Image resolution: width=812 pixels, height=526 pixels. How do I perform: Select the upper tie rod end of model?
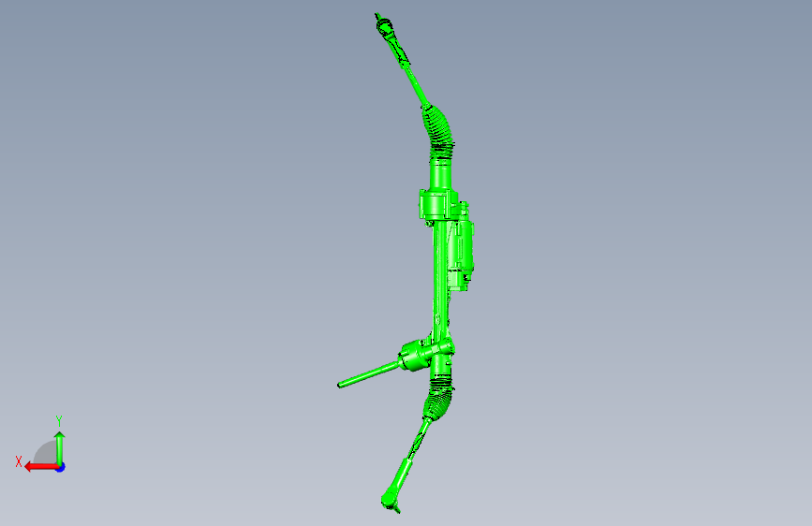(386, 28)
